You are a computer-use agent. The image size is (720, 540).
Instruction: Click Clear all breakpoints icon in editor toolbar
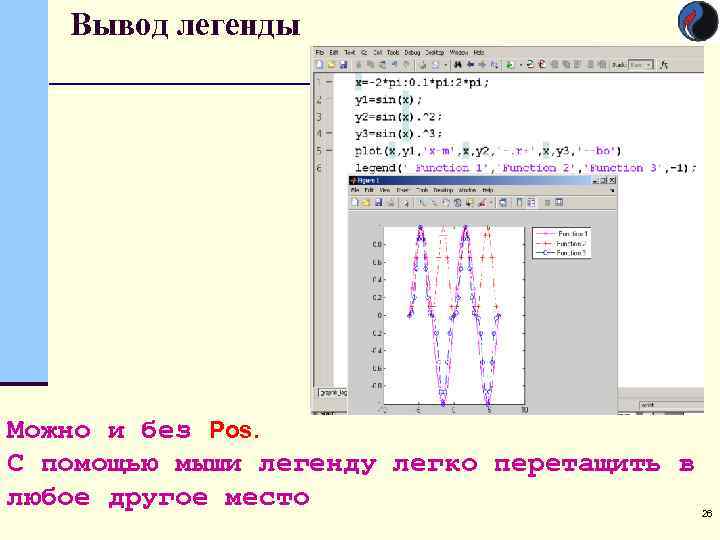(x=542, y=65)
